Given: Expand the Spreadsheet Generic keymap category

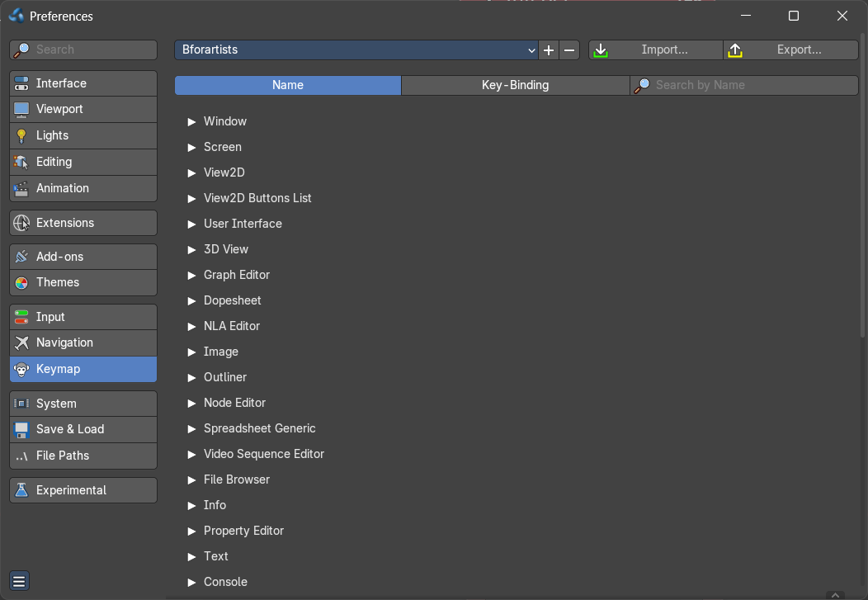Looking at the screenshot, I should [x=191, y=429].
